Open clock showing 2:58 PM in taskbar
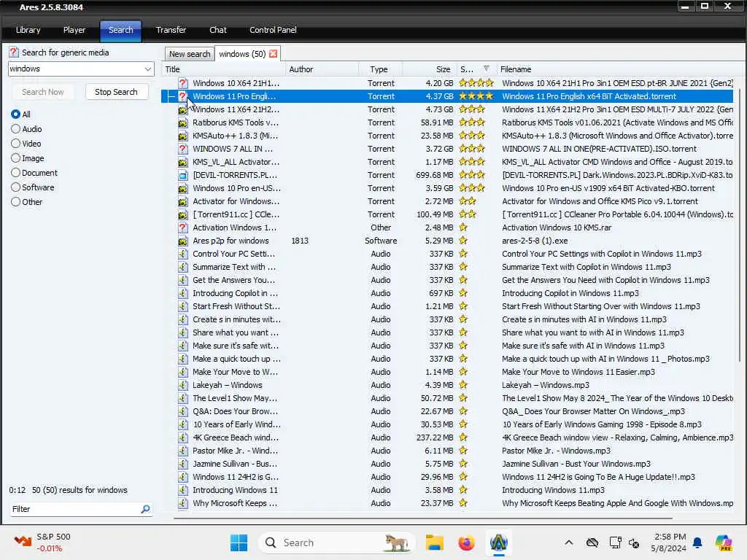 coord(670,542)
